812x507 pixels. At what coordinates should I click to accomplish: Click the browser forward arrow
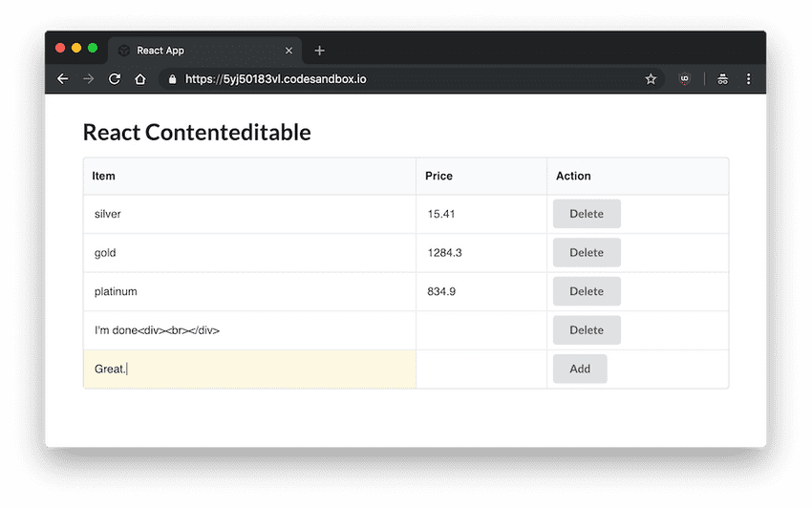click(x=89, y=79)
